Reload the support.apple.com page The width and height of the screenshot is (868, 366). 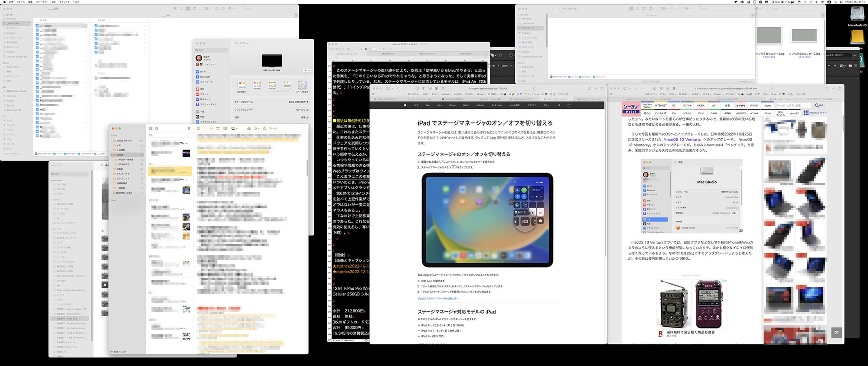point(534,89)
